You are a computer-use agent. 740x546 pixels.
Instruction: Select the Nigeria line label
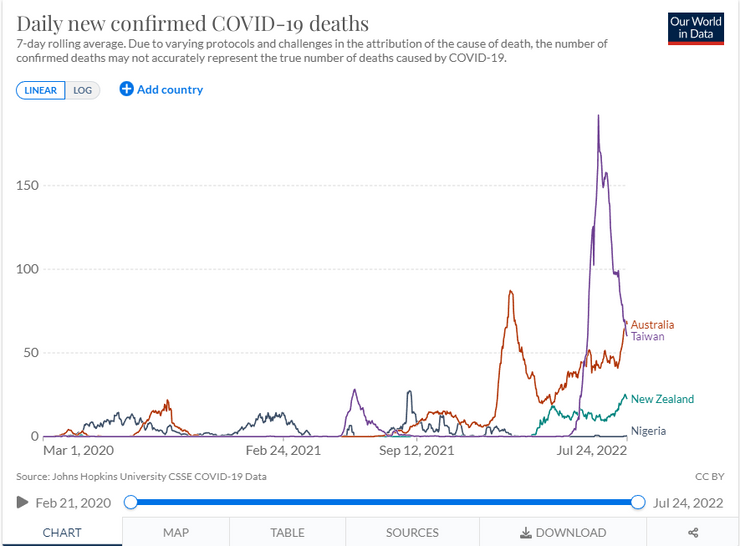click(x=648, y=431)
